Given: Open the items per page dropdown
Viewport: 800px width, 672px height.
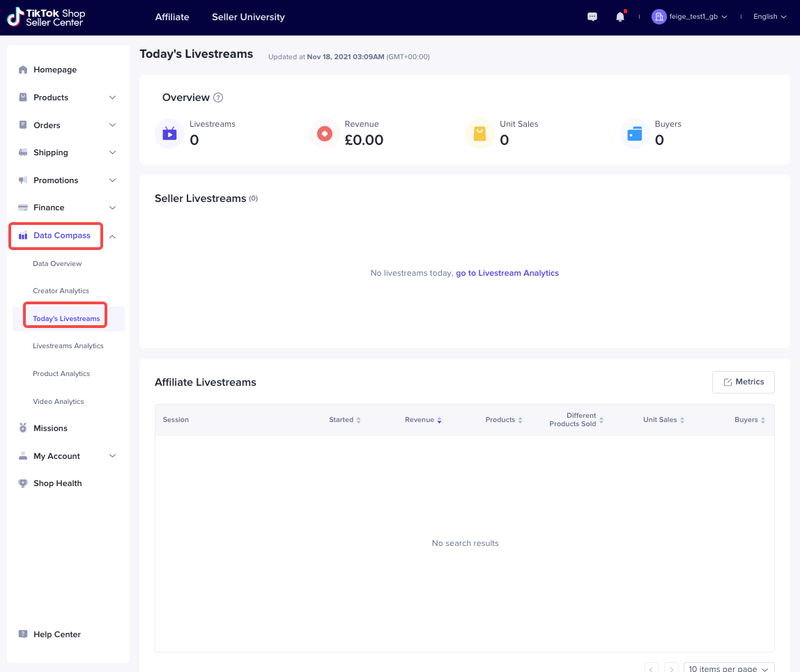Looking at the screenshot, I should pos(728,668).
